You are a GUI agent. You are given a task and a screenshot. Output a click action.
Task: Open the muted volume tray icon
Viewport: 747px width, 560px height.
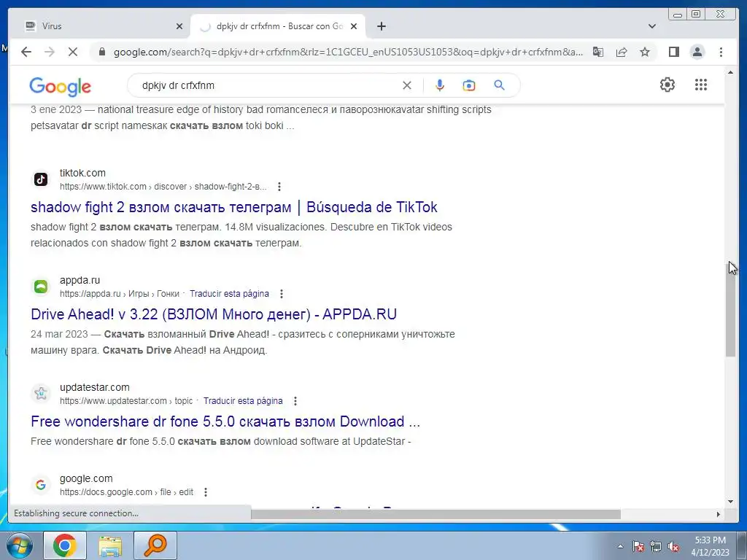pyautogui.click(x=673, y=547)
